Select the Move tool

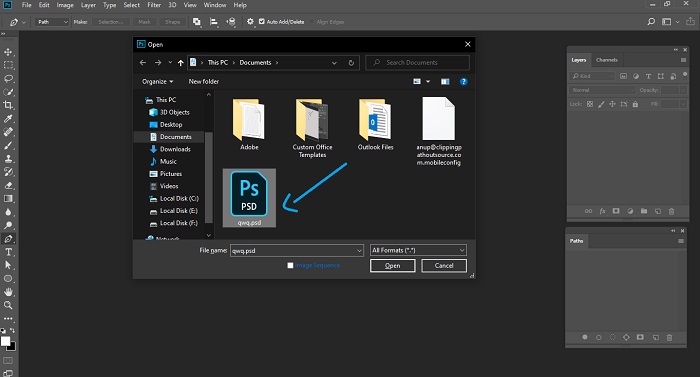coord(8,52)
